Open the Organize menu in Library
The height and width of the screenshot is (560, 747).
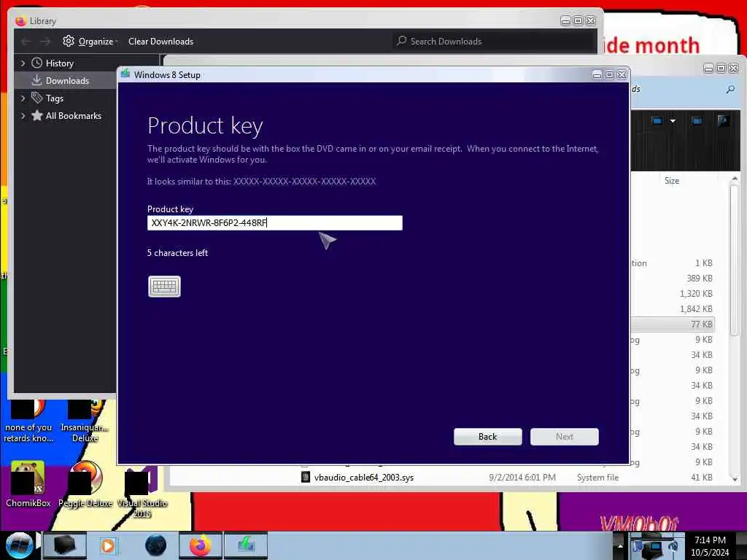click(96, 42)
